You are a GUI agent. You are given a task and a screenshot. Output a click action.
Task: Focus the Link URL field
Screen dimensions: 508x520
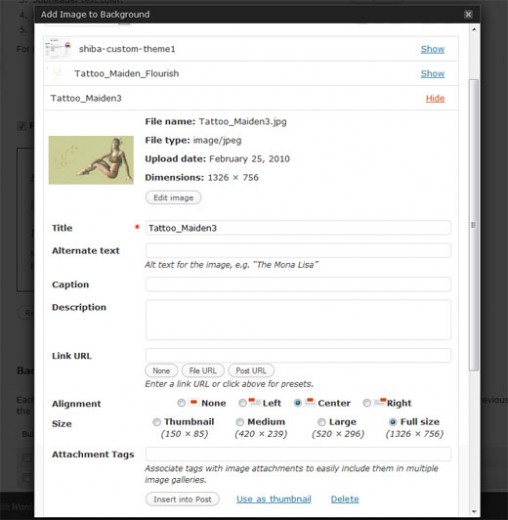[x=298, y=355]
